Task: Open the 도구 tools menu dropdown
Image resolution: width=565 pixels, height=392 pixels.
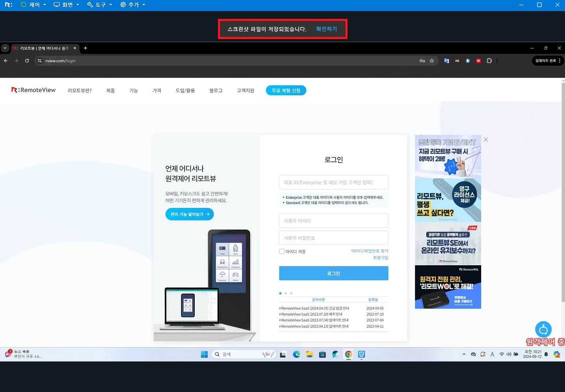Action: (x=100, y=5)
